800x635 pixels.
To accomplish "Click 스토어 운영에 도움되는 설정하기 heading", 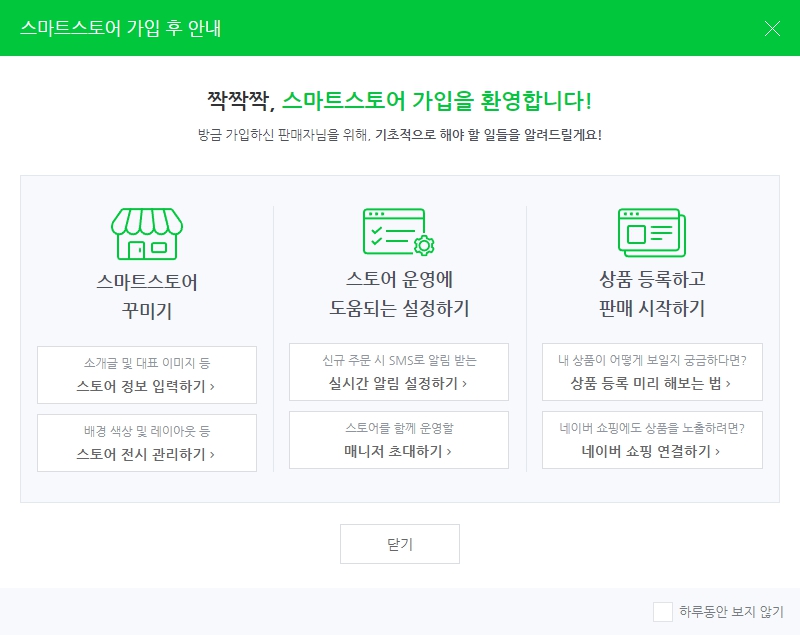I will (399, 293).
